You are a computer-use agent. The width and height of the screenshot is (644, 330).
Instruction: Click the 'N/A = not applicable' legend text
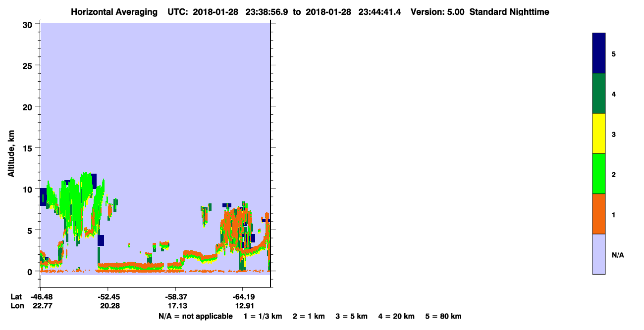click(195, 316)
